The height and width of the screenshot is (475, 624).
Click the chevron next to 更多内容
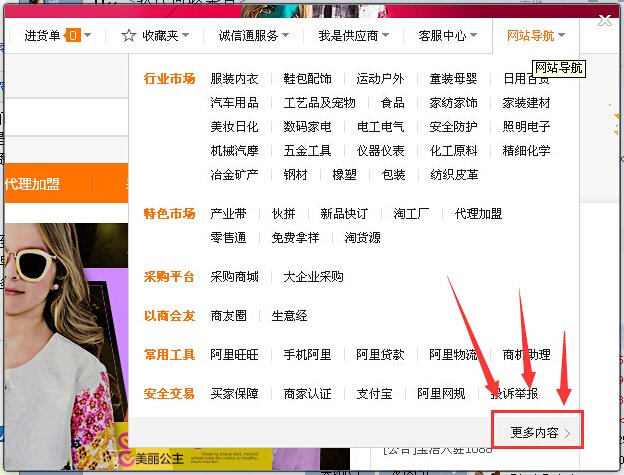pyautogui.click(x=567, y=433)
